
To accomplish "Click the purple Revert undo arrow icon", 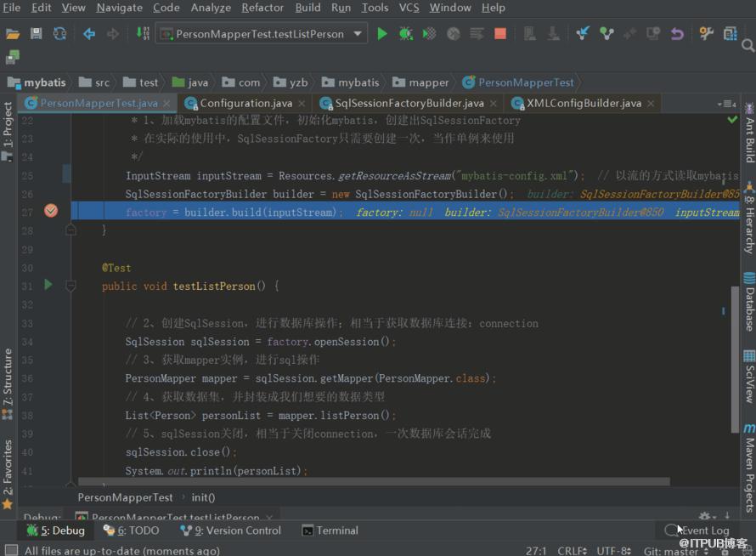I will [x=677, y=34].
